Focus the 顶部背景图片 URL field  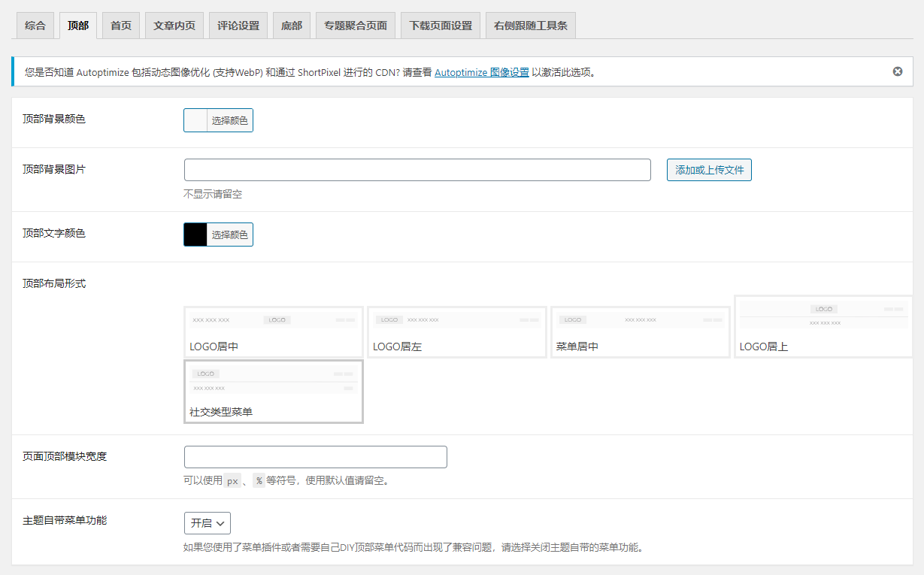click(417, 170)
